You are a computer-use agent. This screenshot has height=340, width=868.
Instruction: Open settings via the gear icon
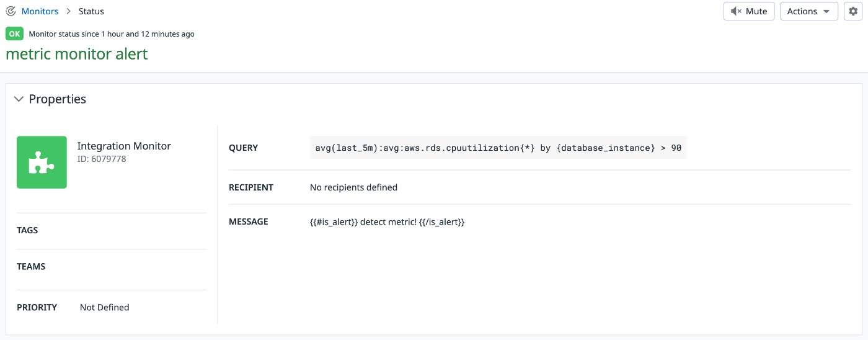tap(853, 11)
